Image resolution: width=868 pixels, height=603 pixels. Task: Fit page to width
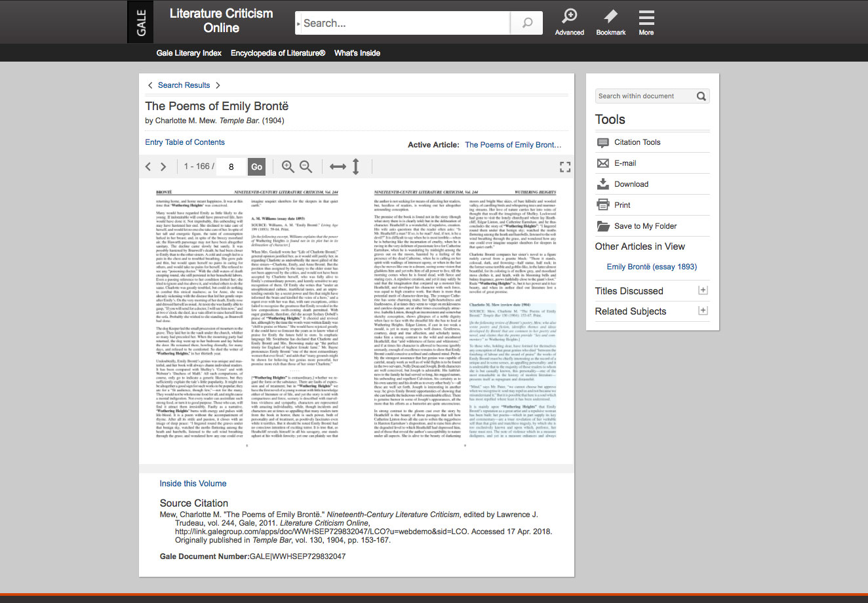(338, 166)
